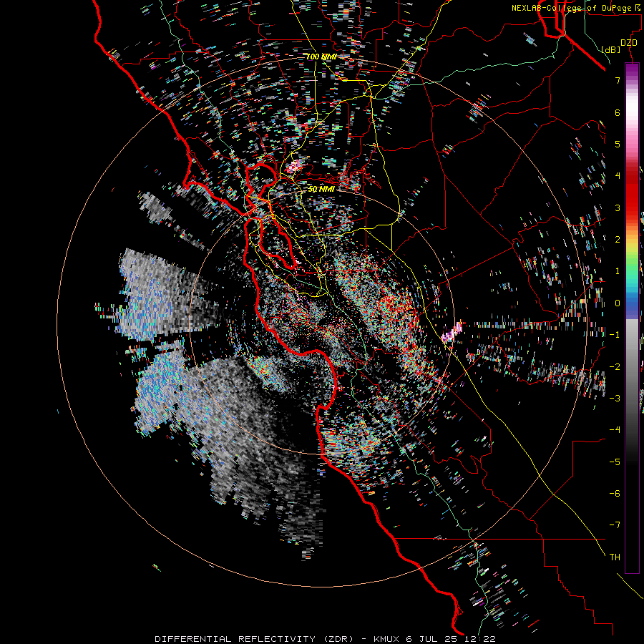This screenshot has width=644, height=644.
Task: Pick the 3 tick label on the scale
Action: (618, 208)
